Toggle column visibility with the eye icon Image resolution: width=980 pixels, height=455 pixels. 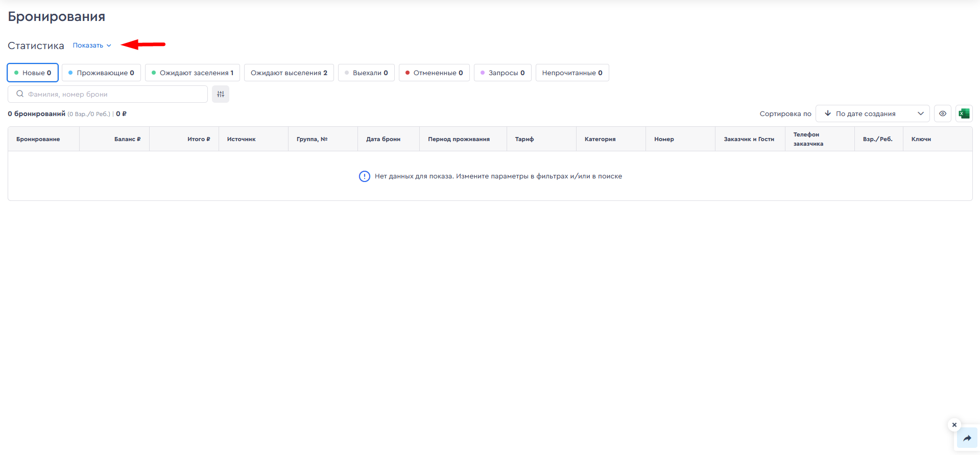pyautogui.click(x=942, y=113)
